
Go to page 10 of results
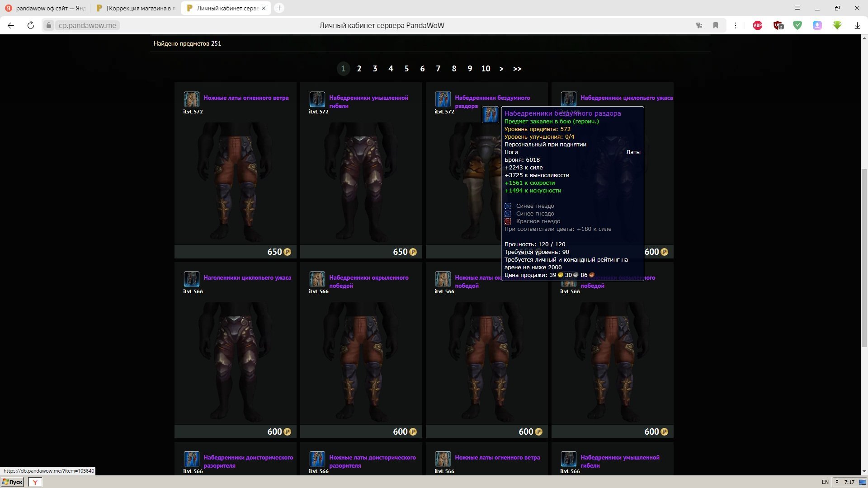486,69
